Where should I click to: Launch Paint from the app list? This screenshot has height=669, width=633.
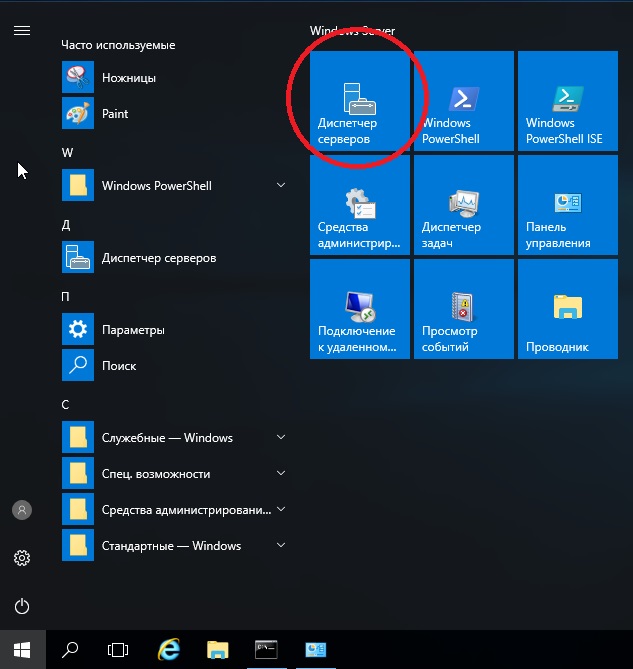[x=115, y=114]
